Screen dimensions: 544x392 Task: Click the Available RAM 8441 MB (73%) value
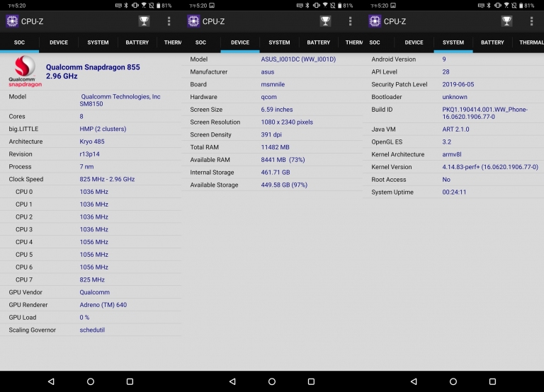pyautogui.click(x=283, y=160)
